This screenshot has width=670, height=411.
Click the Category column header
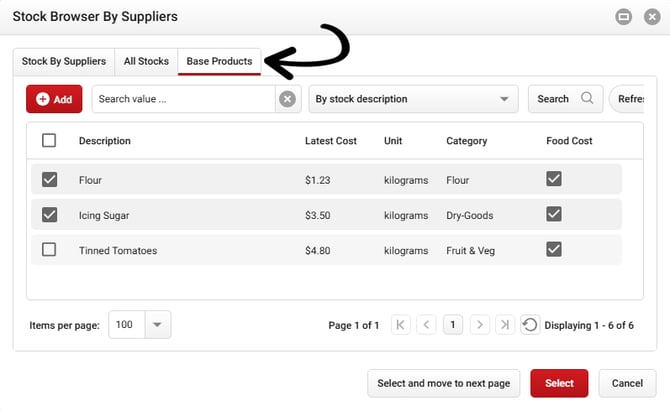click(467, 141)
